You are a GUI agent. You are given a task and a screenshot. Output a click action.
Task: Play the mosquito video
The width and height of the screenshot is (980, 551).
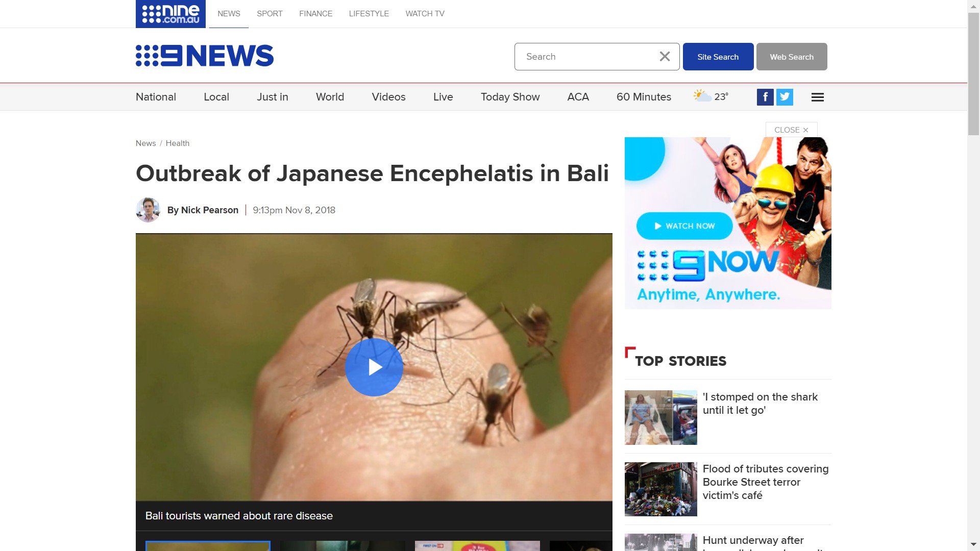coord(374,367)
